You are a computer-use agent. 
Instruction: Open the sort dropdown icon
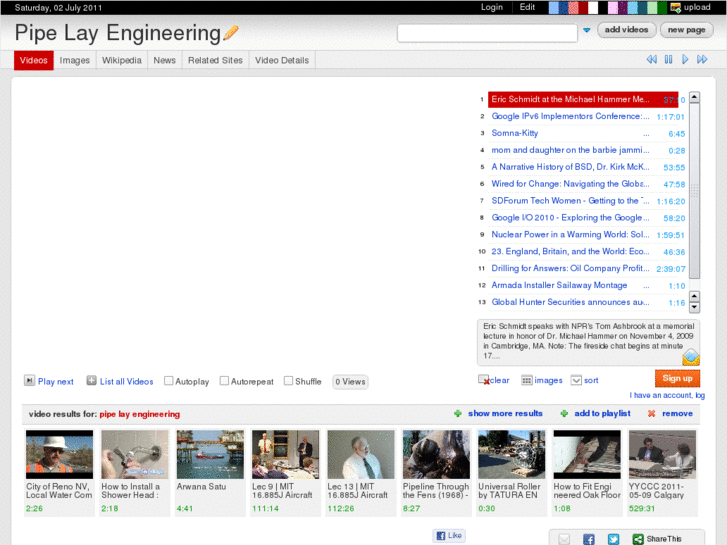576,380
